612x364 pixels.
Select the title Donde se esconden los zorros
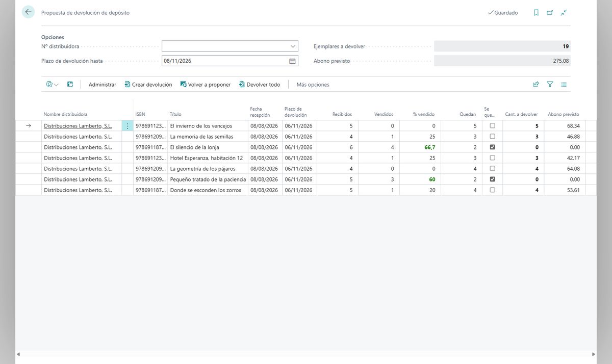pos(206,190)
